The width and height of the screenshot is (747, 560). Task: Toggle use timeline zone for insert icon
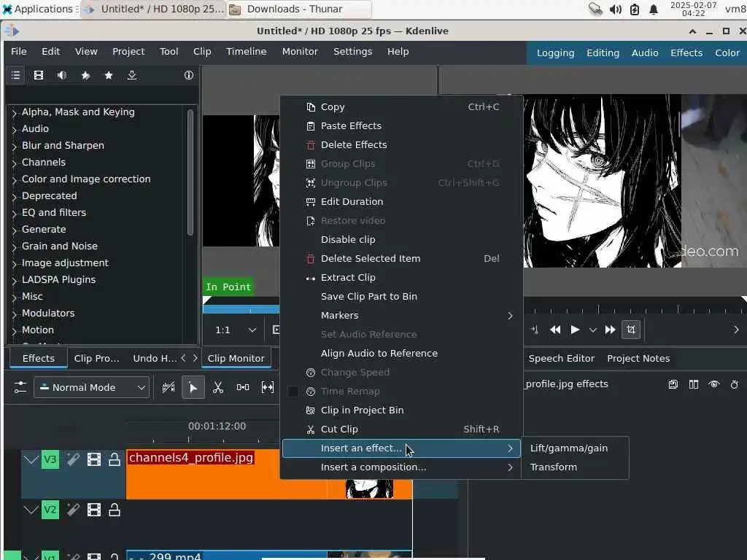click(x=169, y=387)
